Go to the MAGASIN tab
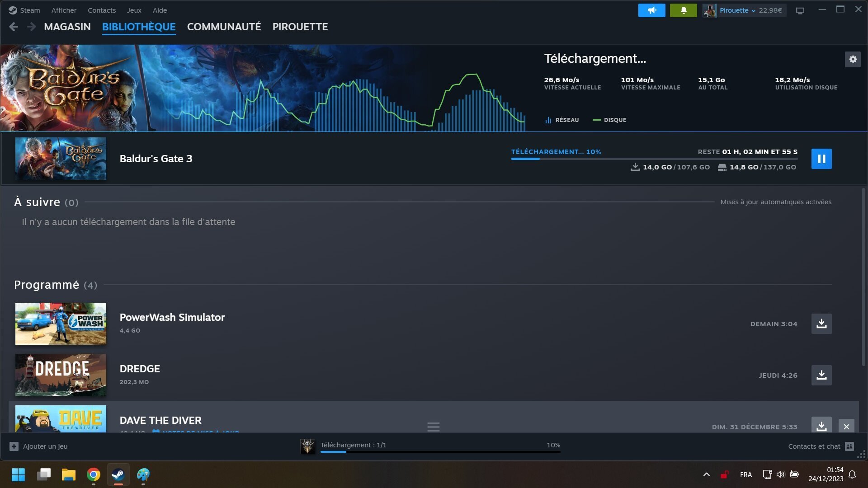The height and width of the screenshot is (488, 868). click(x=67, y=27)
